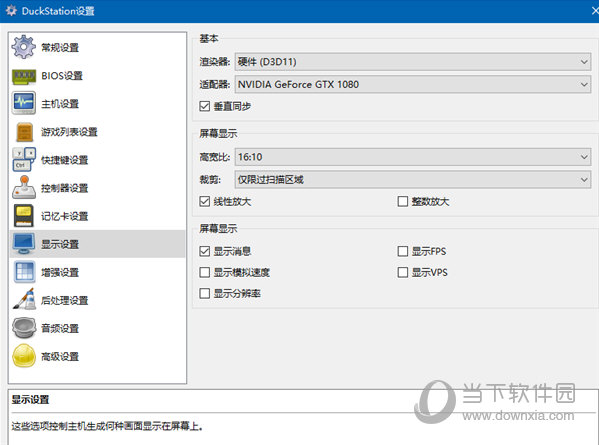Click the 后处理设置 paintbrush icon
This screenshot has height=445, width=599.
24,299
